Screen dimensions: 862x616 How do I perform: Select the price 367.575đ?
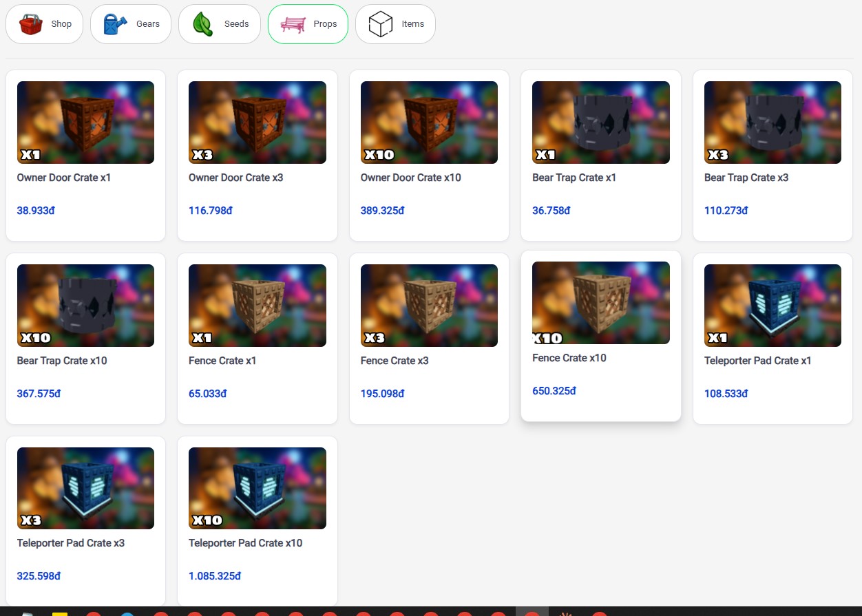pos(39,394)
